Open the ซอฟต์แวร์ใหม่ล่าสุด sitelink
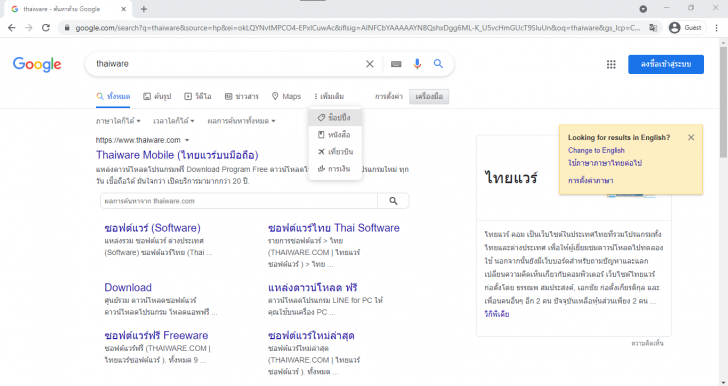Screen dimensions: 728x386 (311, 335)
